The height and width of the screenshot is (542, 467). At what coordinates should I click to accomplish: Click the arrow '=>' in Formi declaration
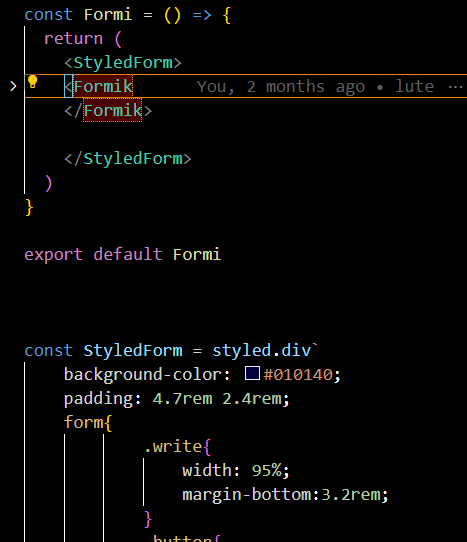pyautogui.click(x=202, y=15)
